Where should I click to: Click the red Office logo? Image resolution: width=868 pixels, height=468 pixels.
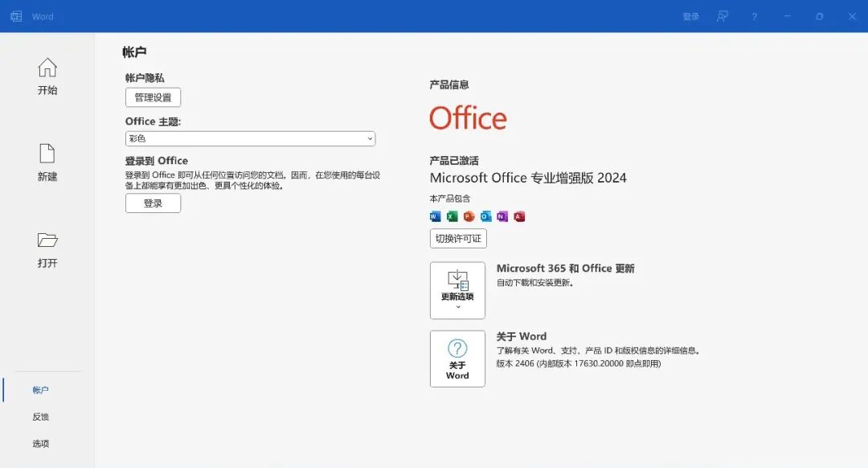[x=469, y=118]
